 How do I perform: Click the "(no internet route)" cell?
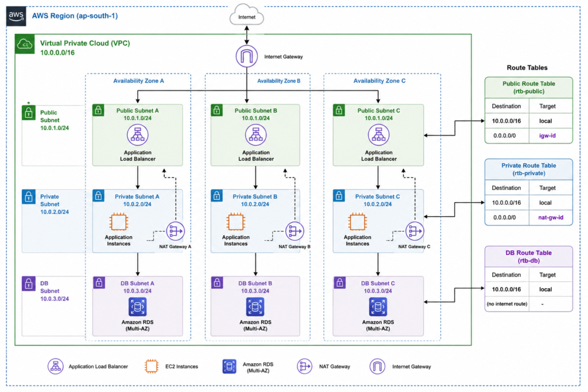[x=506, y=304]
